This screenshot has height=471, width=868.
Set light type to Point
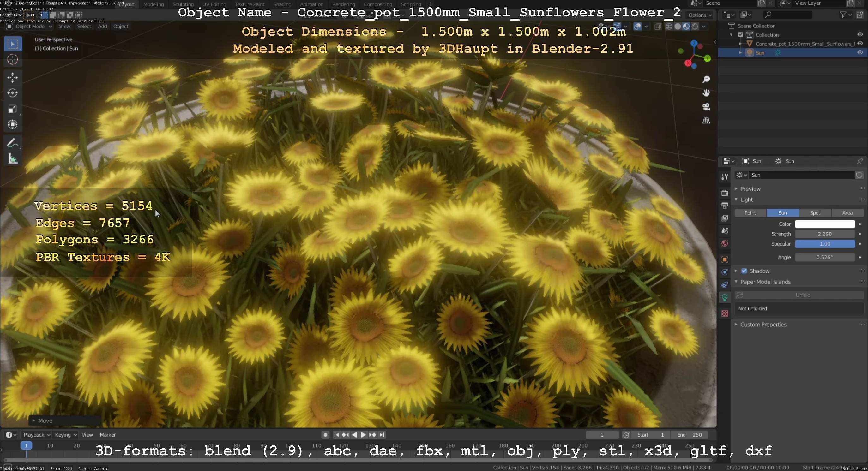tap(750, 213)
